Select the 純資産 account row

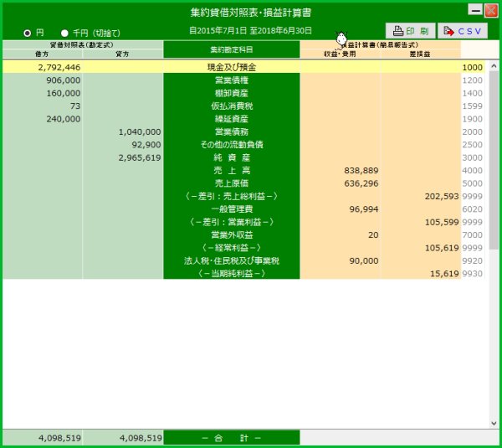click(x=232, y=157)
